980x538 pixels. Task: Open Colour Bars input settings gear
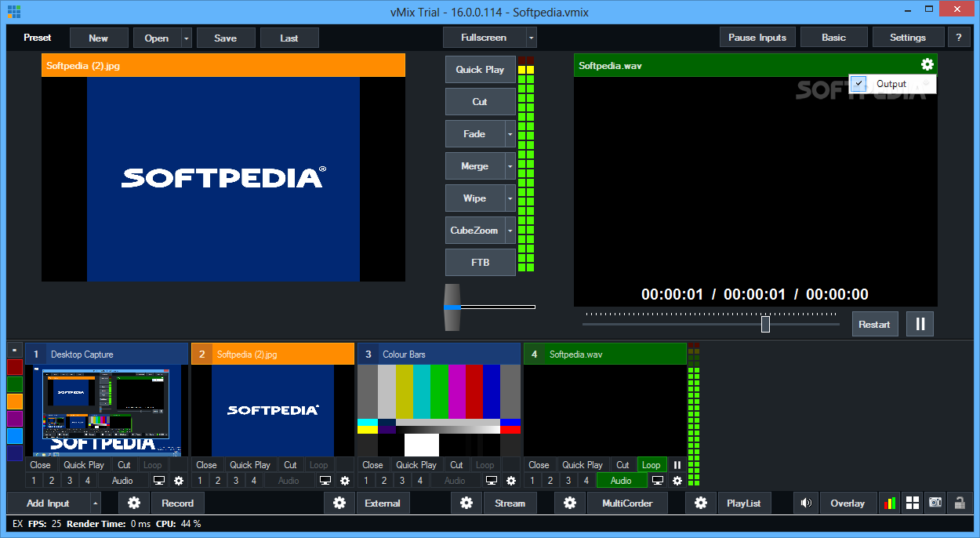click(x=511, y=481)
